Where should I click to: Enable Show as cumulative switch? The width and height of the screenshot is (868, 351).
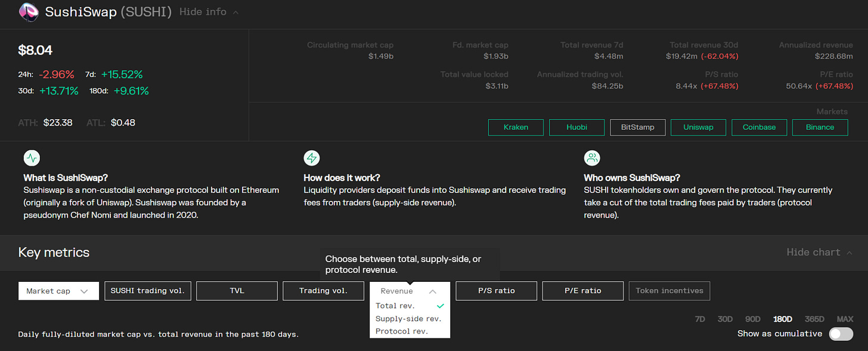841,334
